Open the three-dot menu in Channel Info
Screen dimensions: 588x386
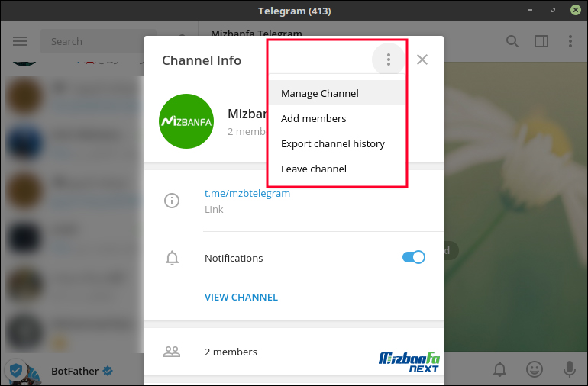(389, 60)
